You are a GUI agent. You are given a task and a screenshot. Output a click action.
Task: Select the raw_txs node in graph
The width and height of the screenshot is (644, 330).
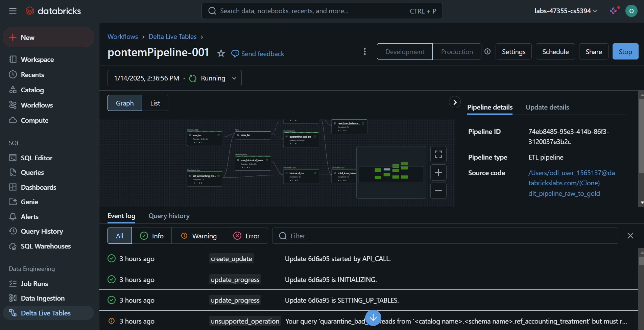pyautogui.click(x=205, y=138)
